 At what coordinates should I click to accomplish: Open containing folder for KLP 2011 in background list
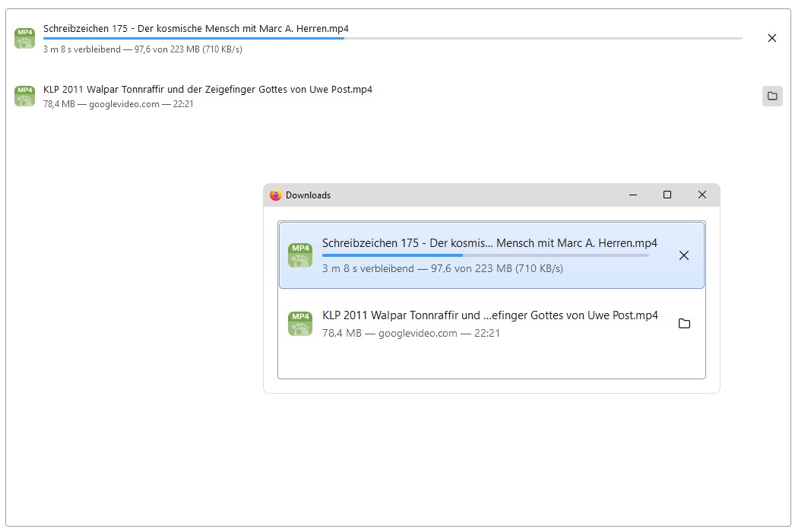[x=771, y=96]
